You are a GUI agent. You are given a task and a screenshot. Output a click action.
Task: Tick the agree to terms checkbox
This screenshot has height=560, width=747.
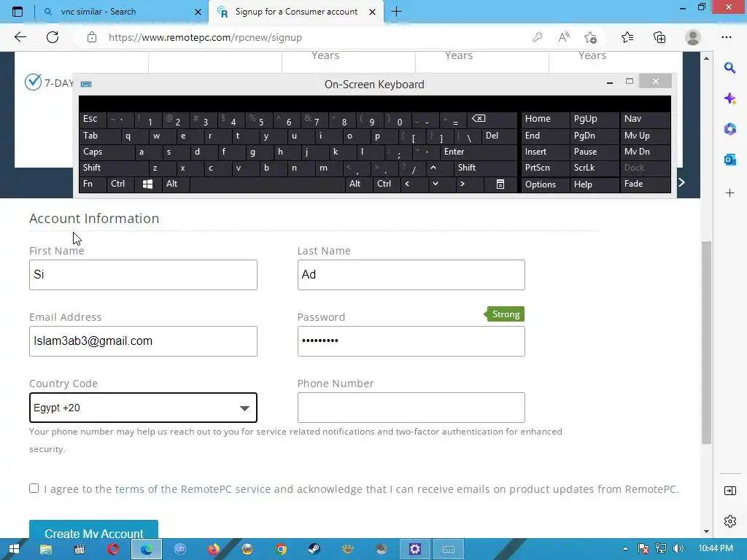point(34,488)
